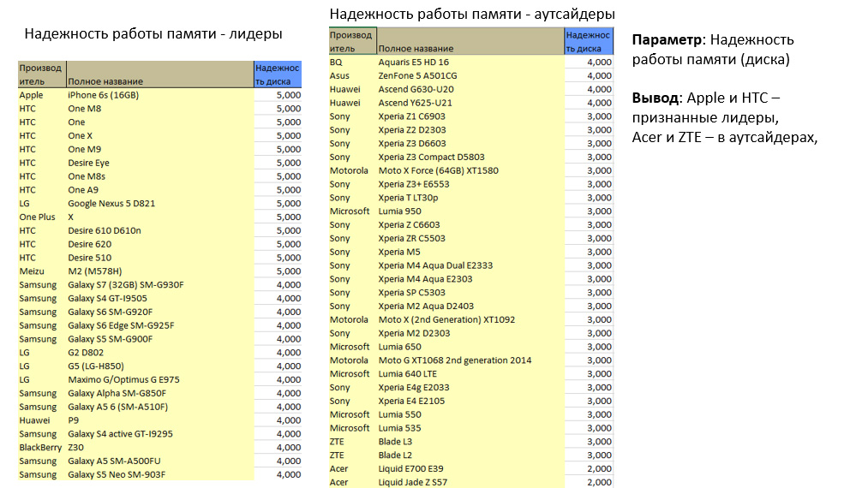Viewport: 868px width, 488px height.
Task: Click 'Производитель' header in leaders table
Action: click(x=40, y=74)
